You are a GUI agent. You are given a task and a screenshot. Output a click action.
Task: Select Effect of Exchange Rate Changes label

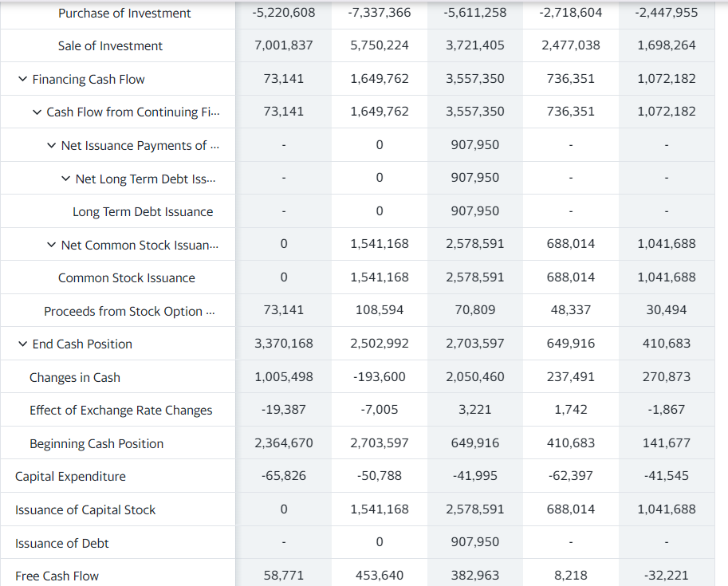124,409
